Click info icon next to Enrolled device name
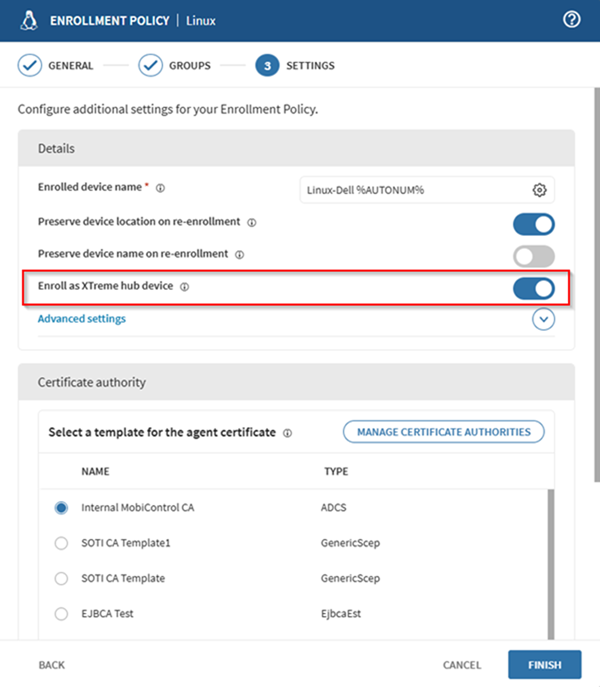The height and width of the screenshot is (687, 600). click(160, 187)
